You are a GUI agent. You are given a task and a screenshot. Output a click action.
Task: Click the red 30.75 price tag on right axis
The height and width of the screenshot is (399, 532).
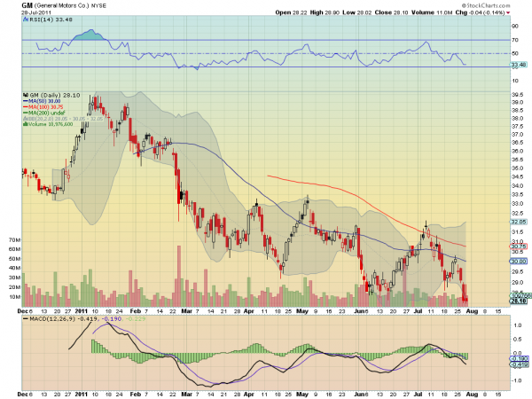pyautogui.click(x=519, y=246)
